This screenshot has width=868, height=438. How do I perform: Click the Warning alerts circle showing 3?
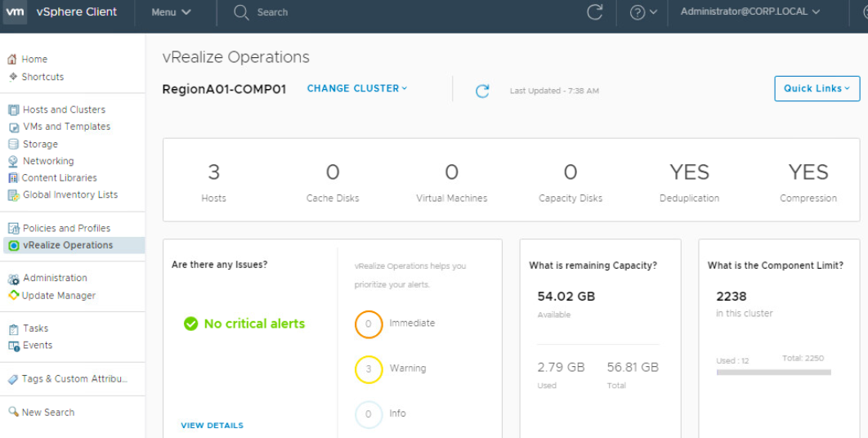click(369, 369)
